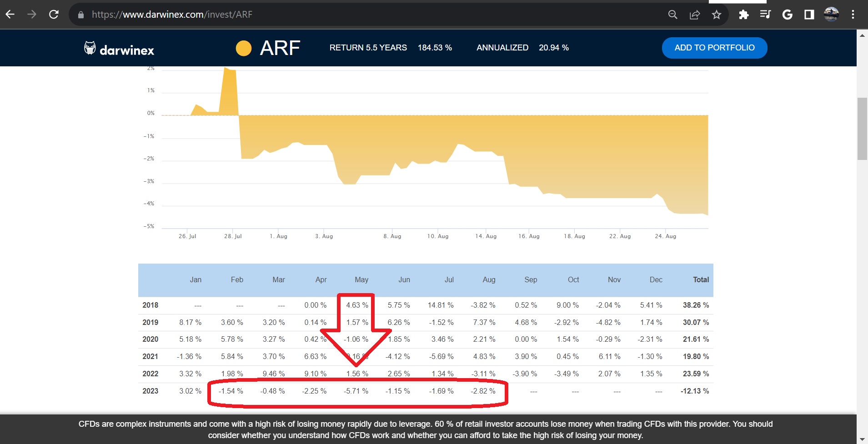Open the media control playlist icon
Viewport: 868px width, 444px height.
click(765, 15)
